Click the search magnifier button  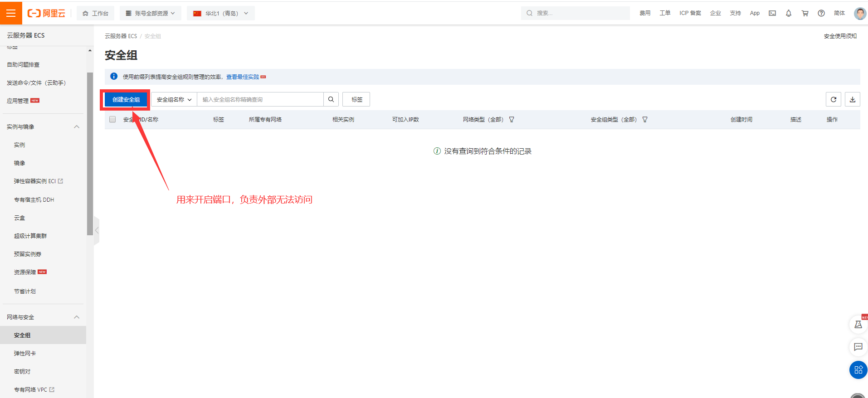pyautogui.click(x=331, y=99)
